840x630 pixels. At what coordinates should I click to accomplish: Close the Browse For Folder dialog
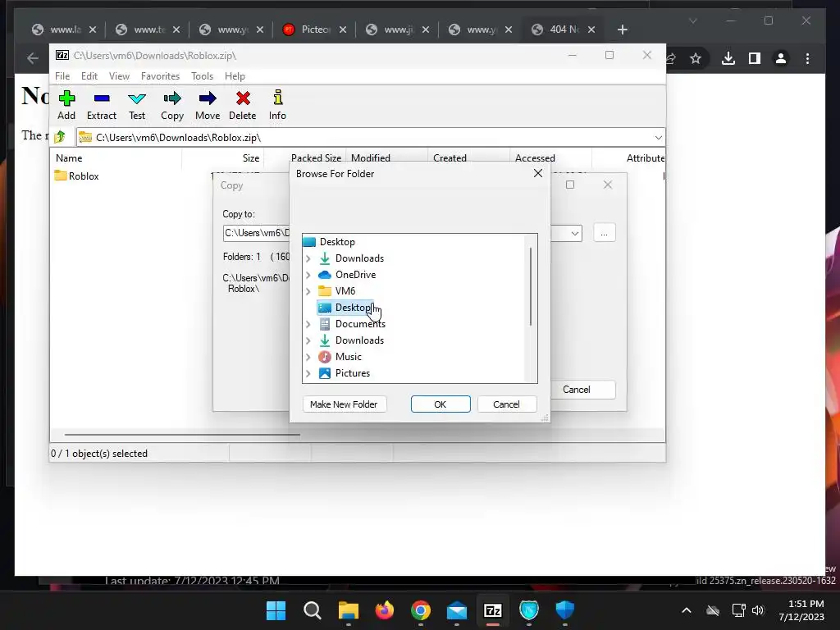[538, 173]
